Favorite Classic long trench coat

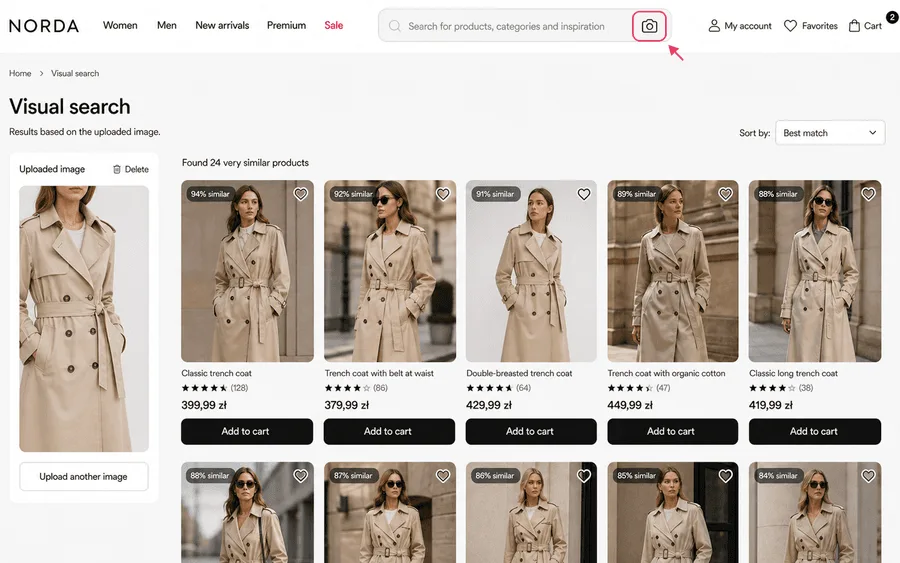coord(868,194)
